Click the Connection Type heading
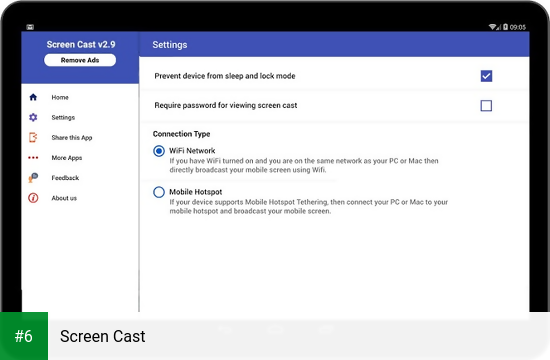550x360 pixels. tap(181, 134)
